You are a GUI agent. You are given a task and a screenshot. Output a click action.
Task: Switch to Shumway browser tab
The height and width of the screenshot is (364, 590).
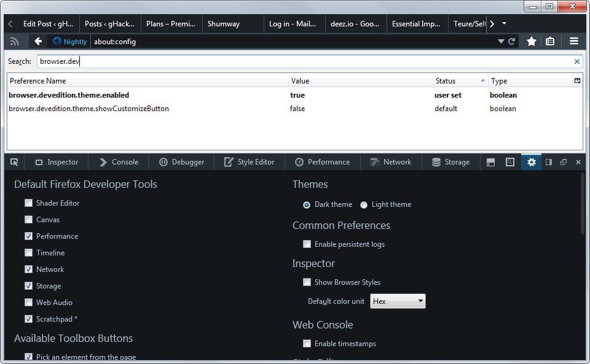(233, 24)
